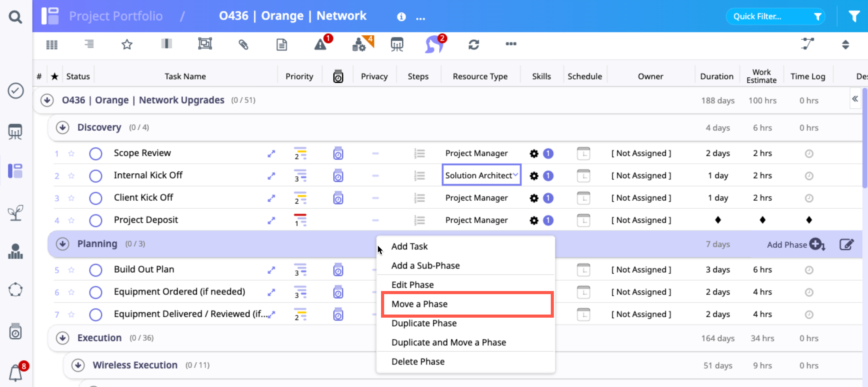Open the project info icon in header
This screenshot has width=868, height=387.
[x=401, y=16]
